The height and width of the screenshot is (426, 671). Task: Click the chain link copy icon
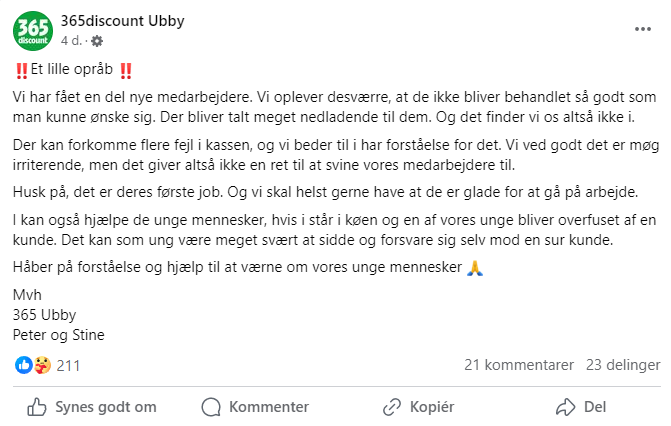[x=391, y=407]
